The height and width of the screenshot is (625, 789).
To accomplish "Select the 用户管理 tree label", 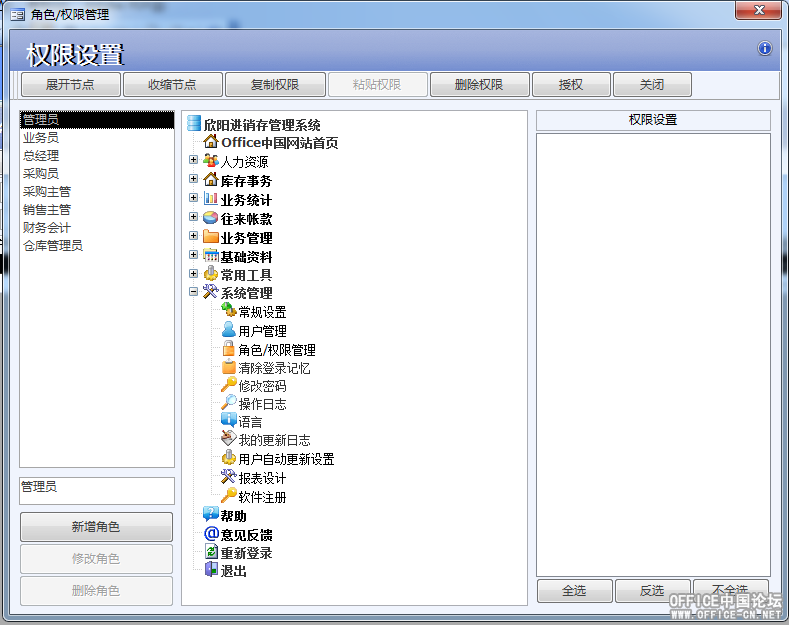I will click(x=262, y=331).
